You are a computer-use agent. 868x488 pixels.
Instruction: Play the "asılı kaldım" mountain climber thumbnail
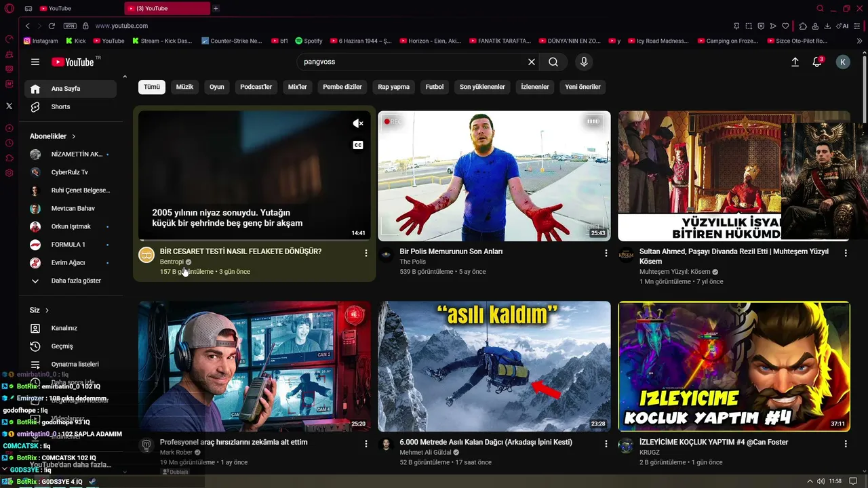coord(494,366)
